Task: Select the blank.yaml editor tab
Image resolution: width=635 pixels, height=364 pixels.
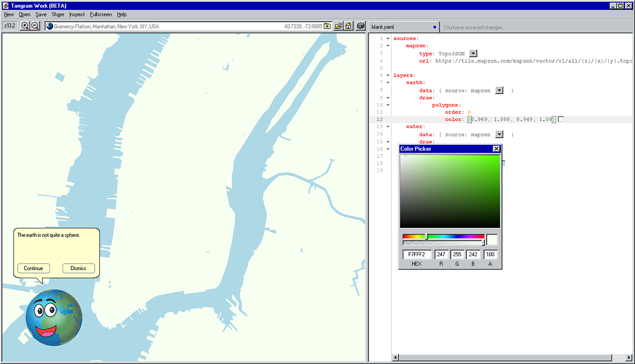Action: (x=403, y=27)
